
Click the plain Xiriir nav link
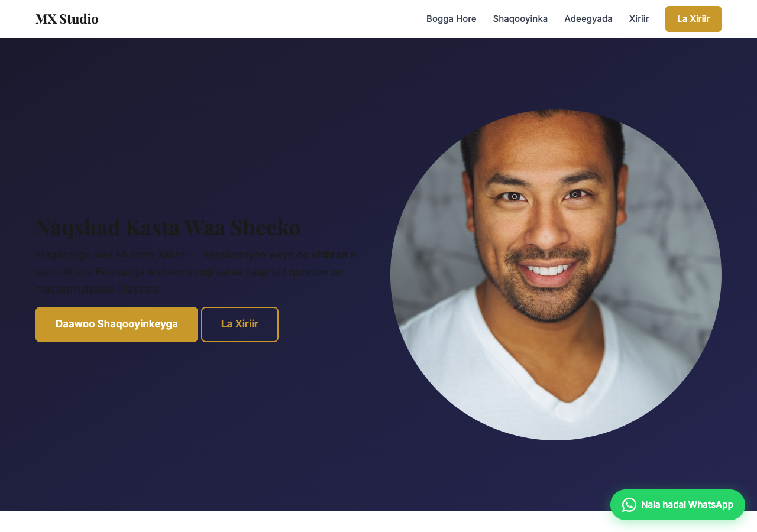[639, 19]
